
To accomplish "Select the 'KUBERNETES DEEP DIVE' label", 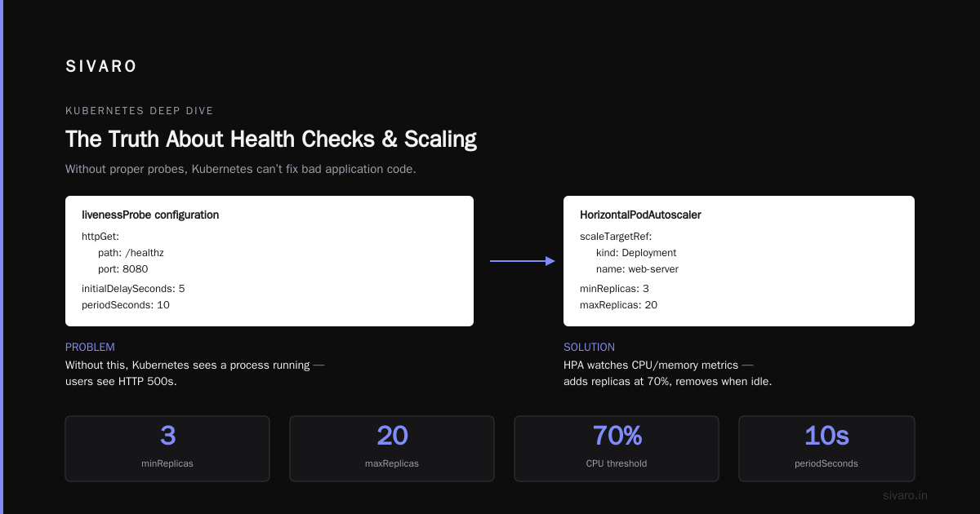I will click(140, 111).
